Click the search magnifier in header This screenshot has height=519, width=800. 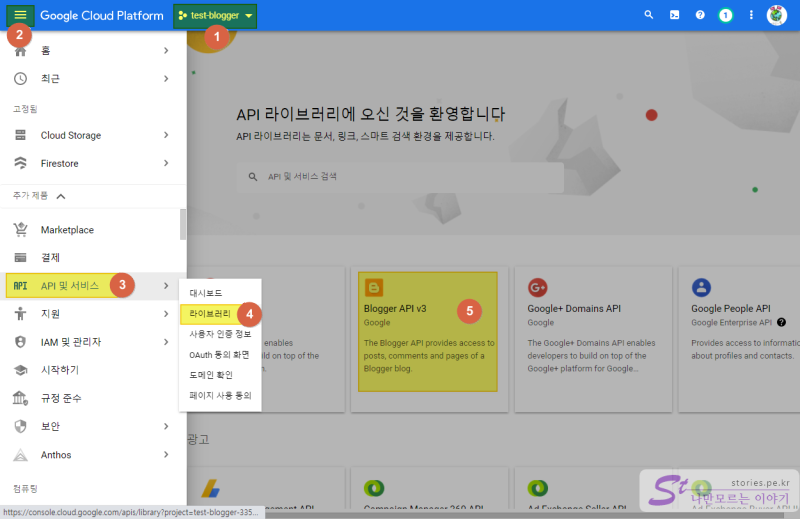point(648,15)
